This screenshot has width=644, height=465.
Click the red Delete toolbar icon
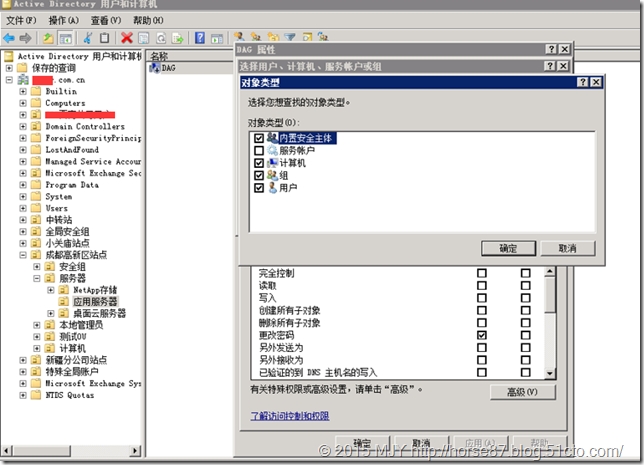(127, 38)
